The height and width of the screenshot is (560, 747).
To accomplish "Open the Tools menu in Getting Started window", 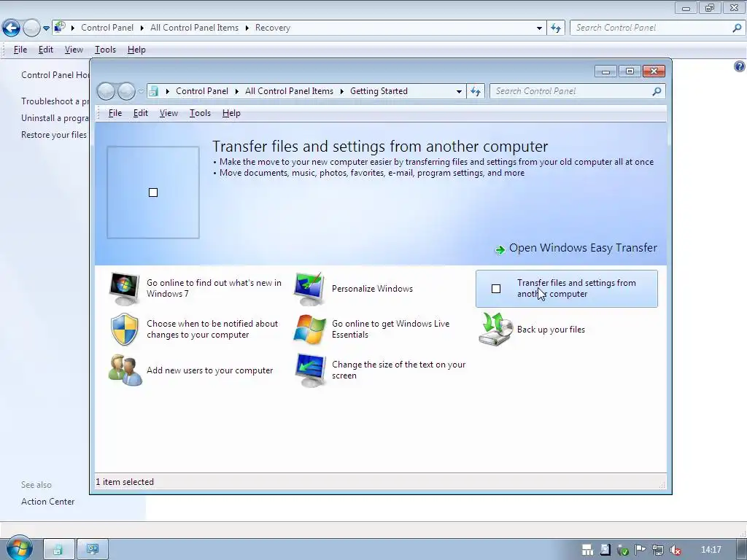I will click(x=200, y=113).
